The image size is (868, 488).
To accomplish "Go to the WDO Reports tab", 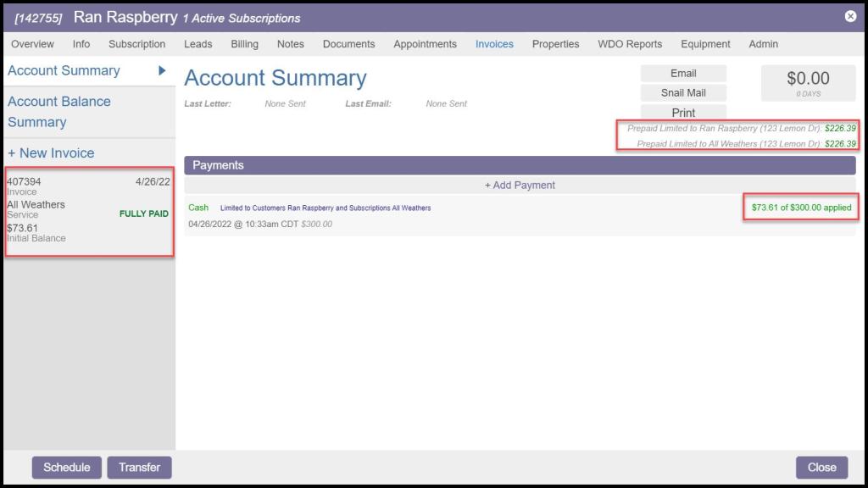I will [630, 44].
